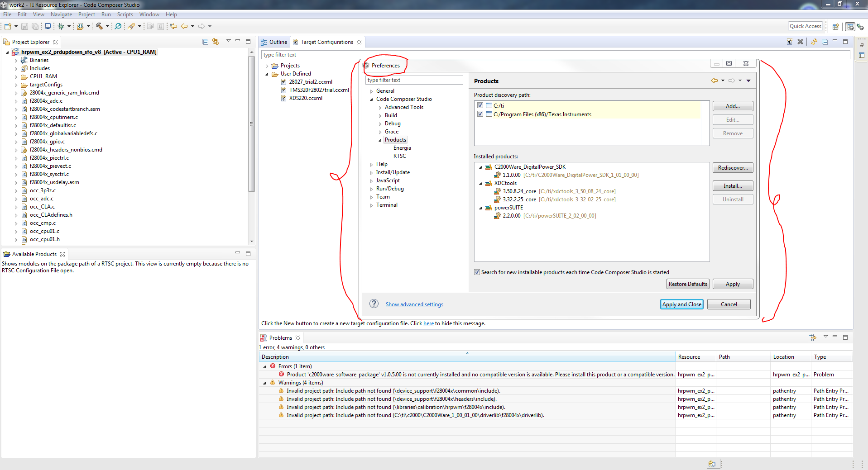Switch to the Outline tab

[274, 42]
